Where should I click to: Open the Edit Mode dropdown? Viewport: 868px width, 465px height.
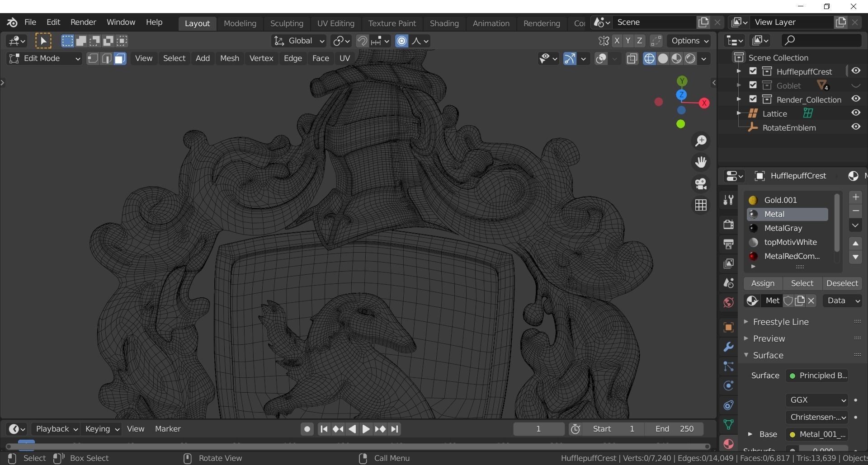[x=44, y=59]
